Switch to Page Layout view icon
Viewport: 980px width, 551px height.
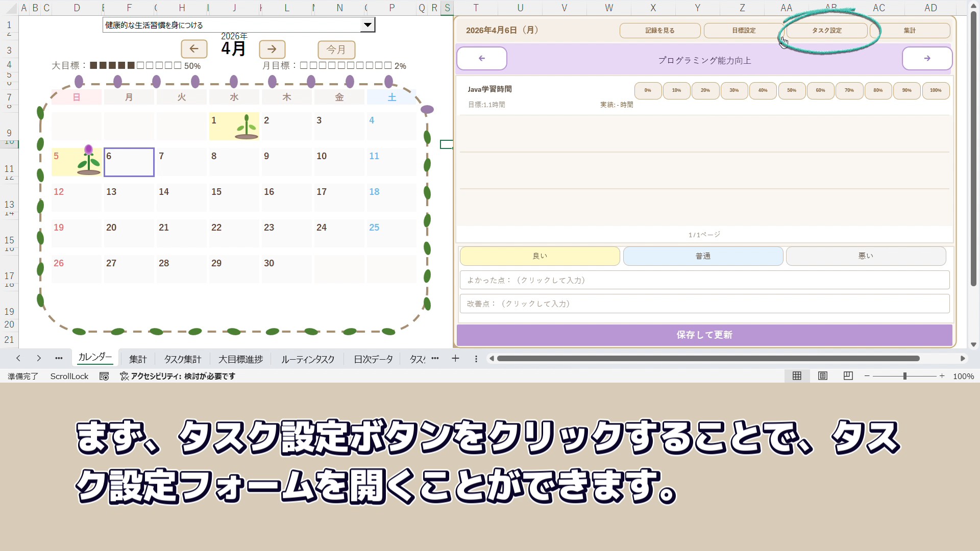[x=823, y=376]
